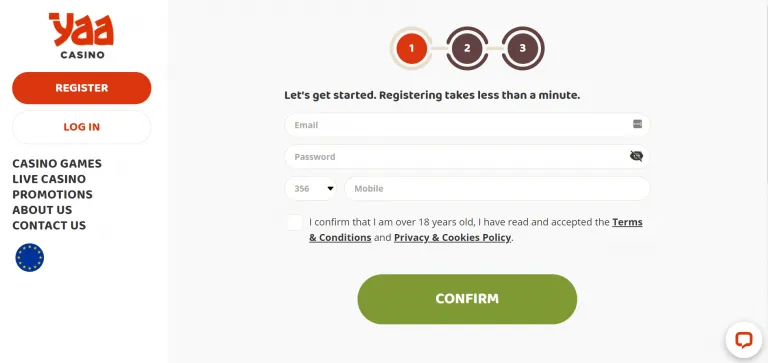Jump to registration step 3 circle

[523, 48]
